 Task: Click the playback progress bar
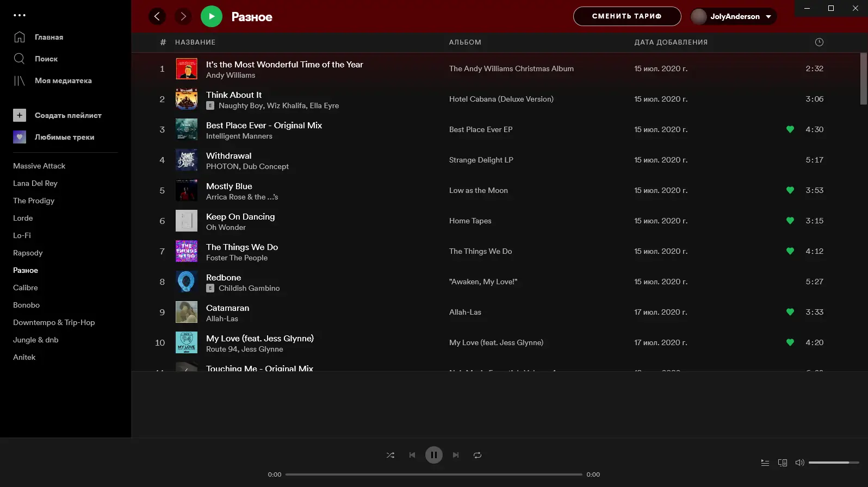point(434,474)
